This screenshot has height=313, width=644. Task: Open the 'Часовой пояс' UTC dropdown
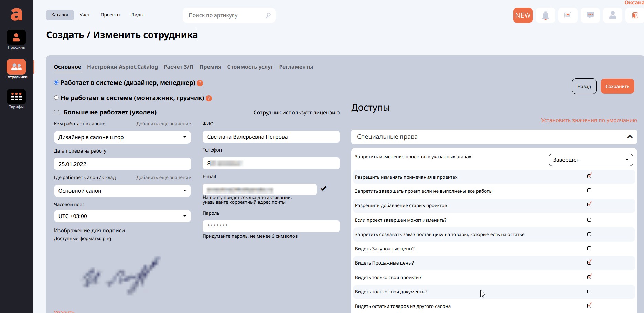pyautogui.click(x=122, y=216)
